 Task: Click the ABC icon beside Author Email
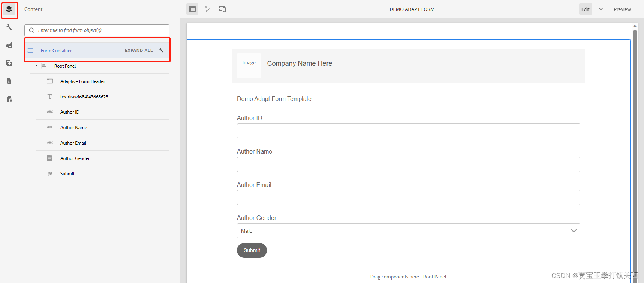[50, 143]
